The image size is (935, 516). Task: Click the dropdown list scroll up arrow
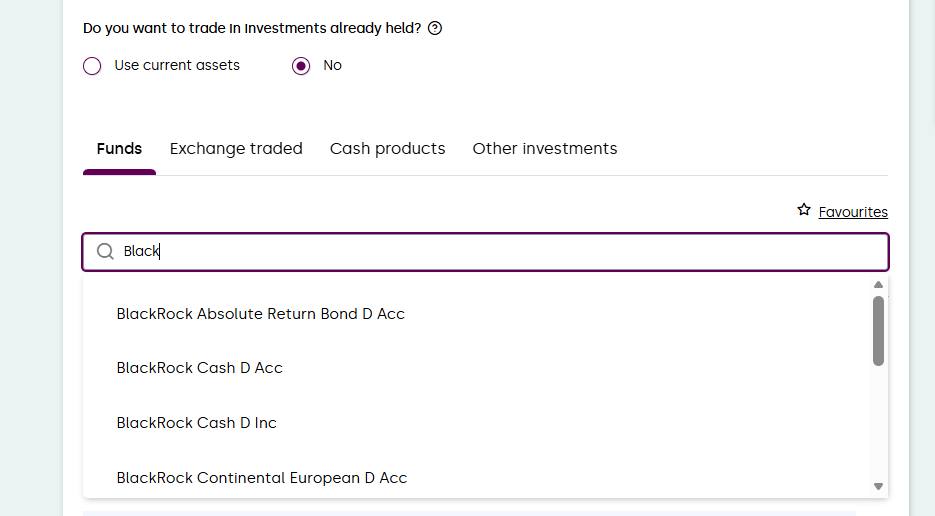(878, 285)
